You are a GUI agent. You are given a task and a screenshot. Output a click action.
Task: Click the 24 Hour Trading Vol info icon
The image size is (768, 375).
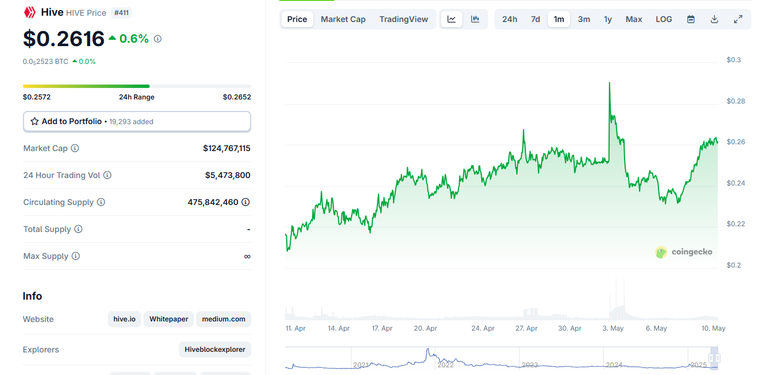coord(107,175)
